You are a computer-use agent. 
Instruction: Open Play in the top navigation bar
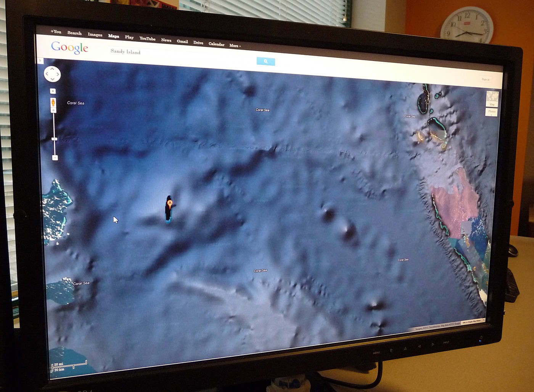pyautogui.click(x=129, y=37)
